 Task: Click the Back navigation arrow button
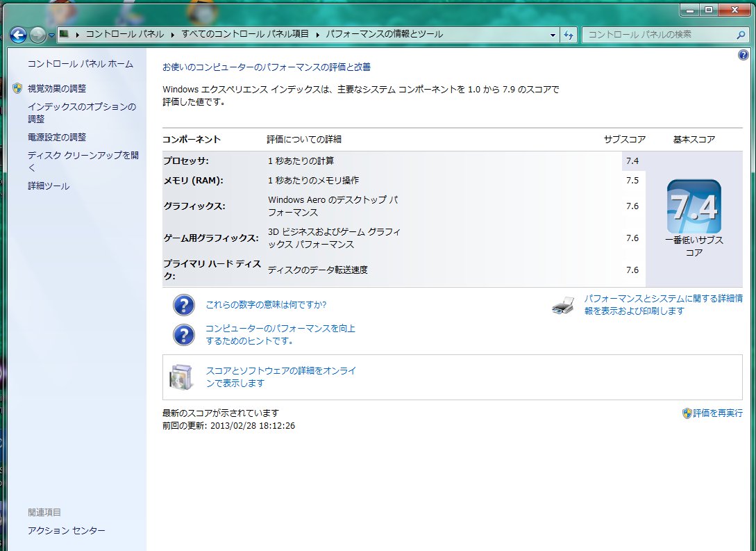tap(18, 35)
